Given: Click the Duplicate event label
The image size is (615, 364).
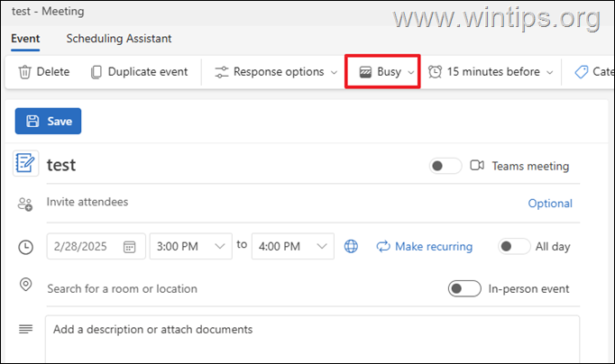Looking at the screenshot, I should coord(148,72).
